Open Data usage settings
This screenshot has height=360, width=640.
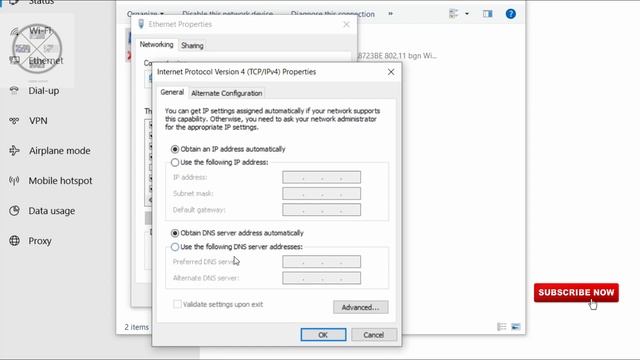pos(52,211)
